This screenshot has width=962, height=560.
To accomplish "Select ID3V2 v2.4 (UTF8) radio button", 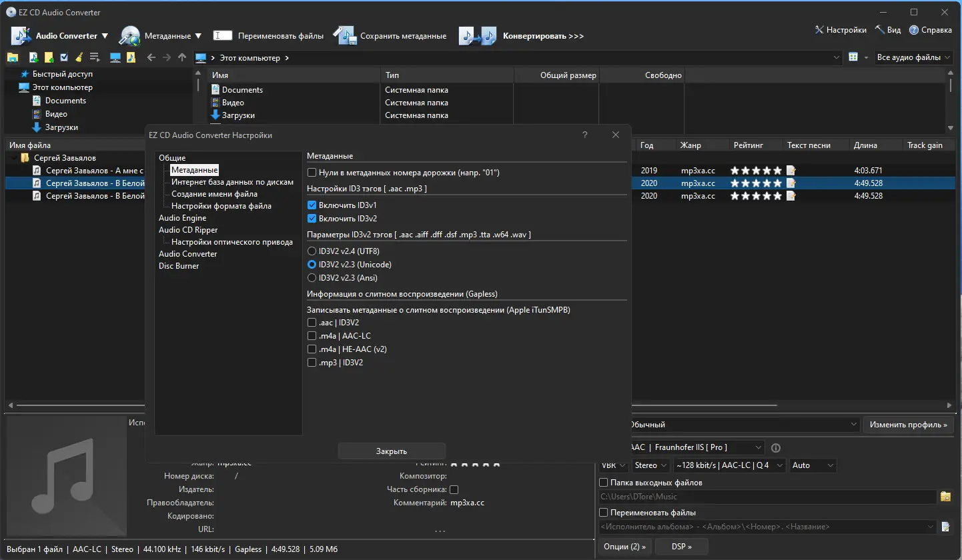I will click(312, 251).
